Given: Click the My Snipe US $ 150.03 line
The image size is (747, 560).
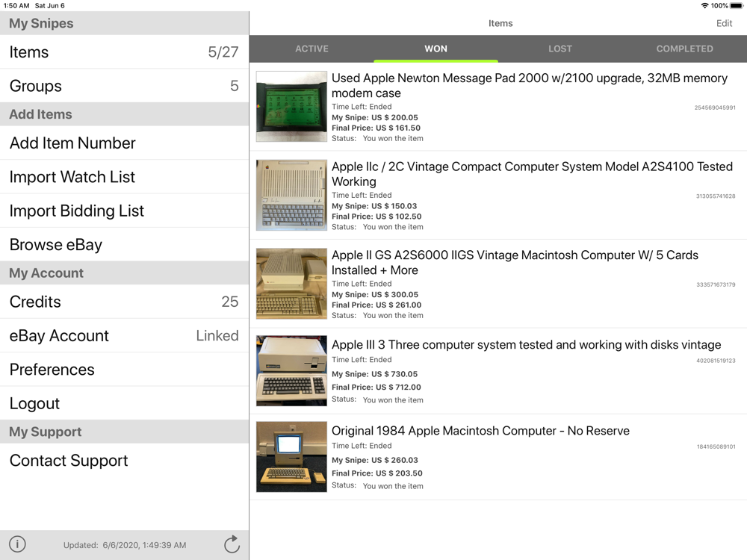Looking at the screenshot, I should point(374,206).
